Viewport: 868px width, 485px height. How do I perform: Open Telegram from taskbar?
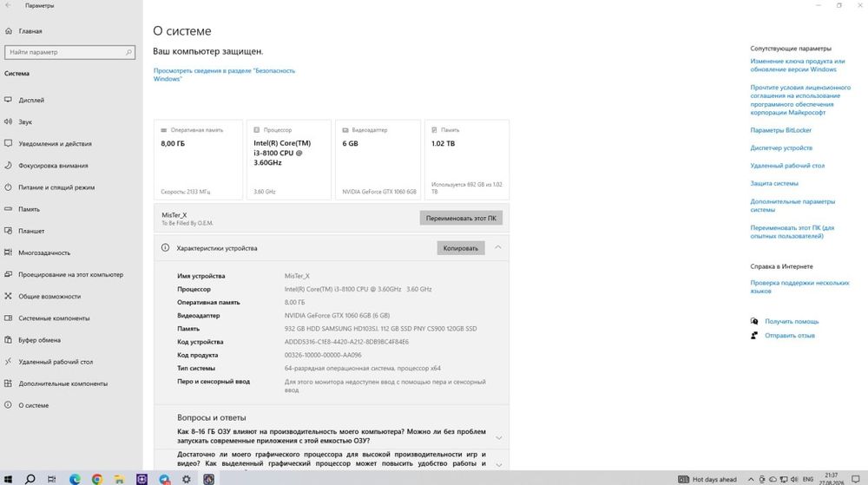pyautogui.click(x=164, y=479)
